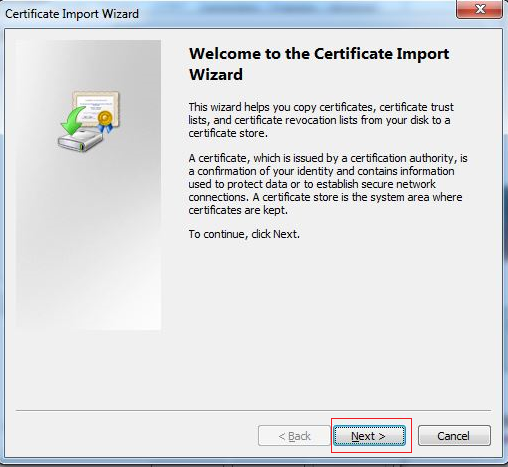Cancel the Certificate Import Wizard
Viewport: 508px width, 467px height.
pos(454,436)
